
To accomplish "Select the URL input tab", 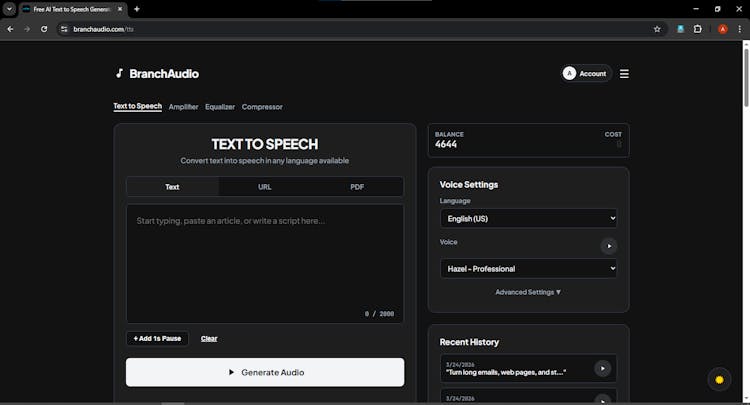I will [265, 187].
